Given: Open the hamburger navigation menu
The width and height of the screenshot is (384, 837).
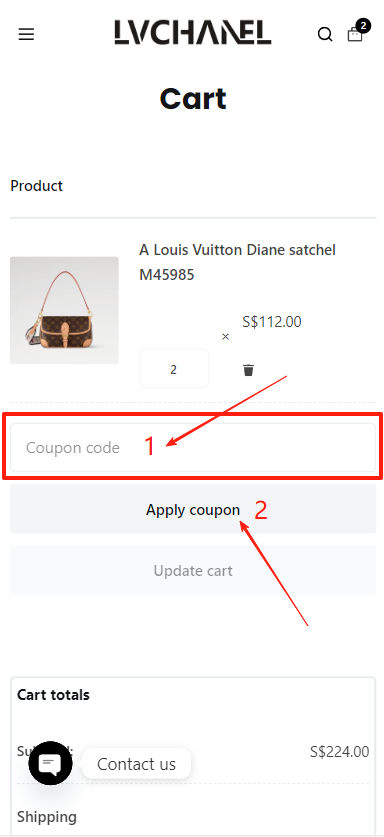Looking at the screenshot, I should pyautogui.click(x=26, y=35).
